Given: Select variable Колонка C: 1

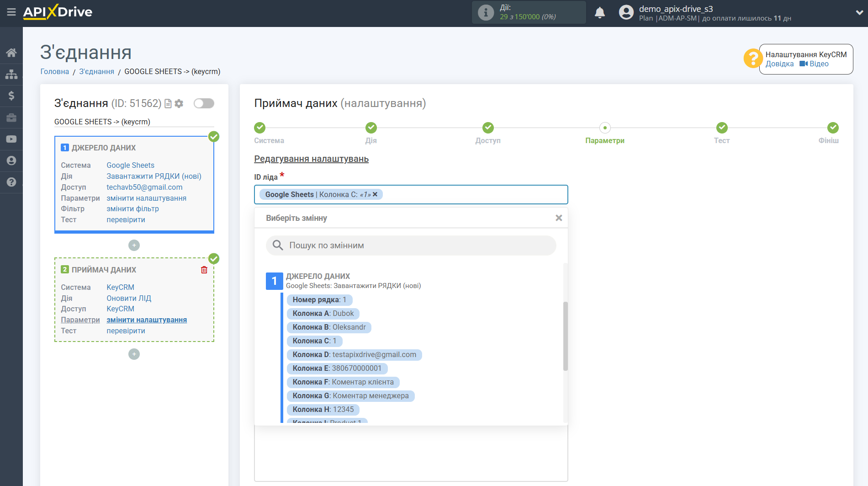Looking at the screenshot, I should pyautogui.click(x=314, y=341).
